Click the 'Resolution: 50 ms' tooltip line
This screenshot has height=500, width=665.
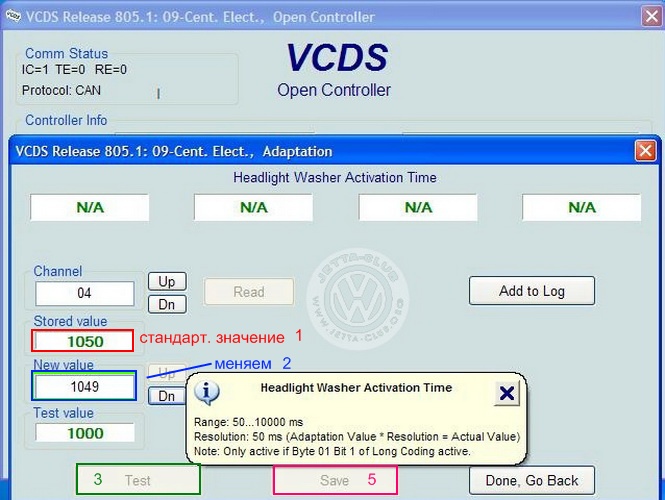tap(357, 437)
